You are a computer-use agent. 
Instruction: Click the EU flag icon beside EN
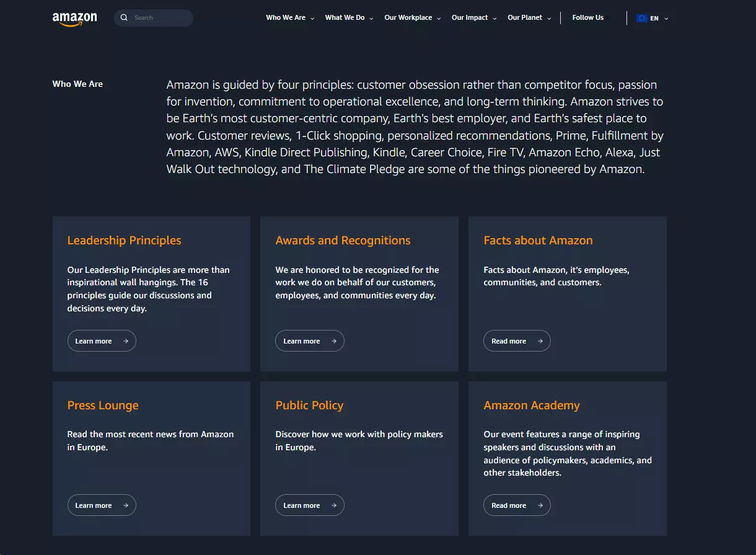coord(641,18)
